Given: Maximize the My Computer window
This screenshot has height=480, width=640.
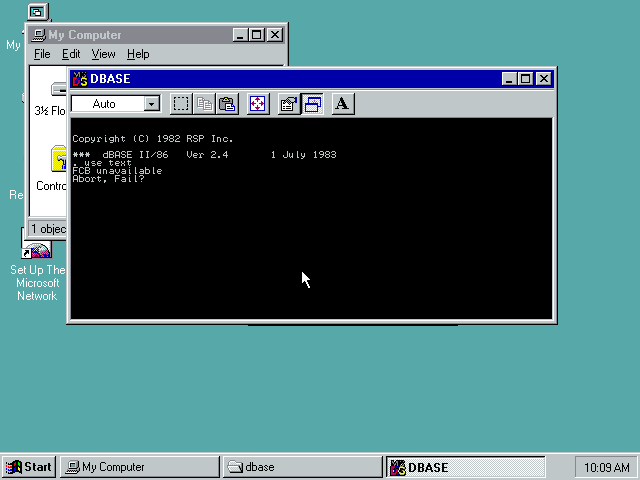Looking at the screenshot, I should pyautogui.click(x=256, y=35).
